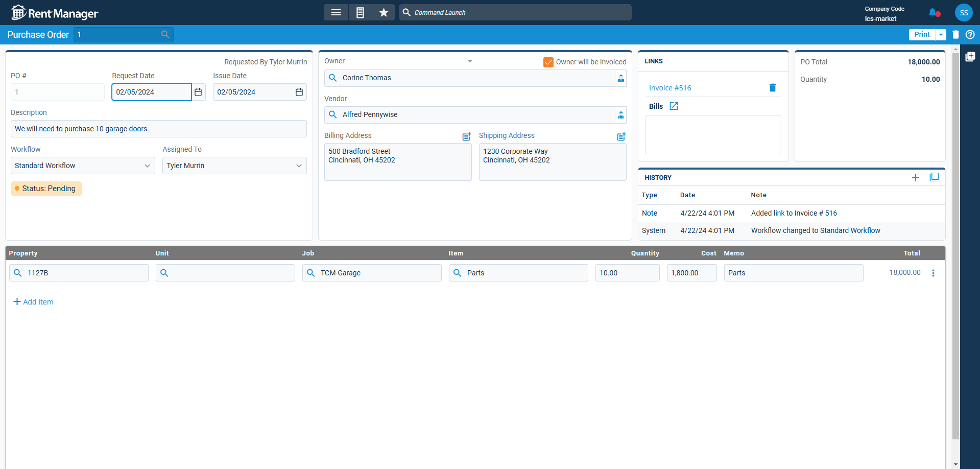The height and width of the screenshot is (469, 980).
Task: Uncheck Owner will be invoiced
Action: (548, 62)
